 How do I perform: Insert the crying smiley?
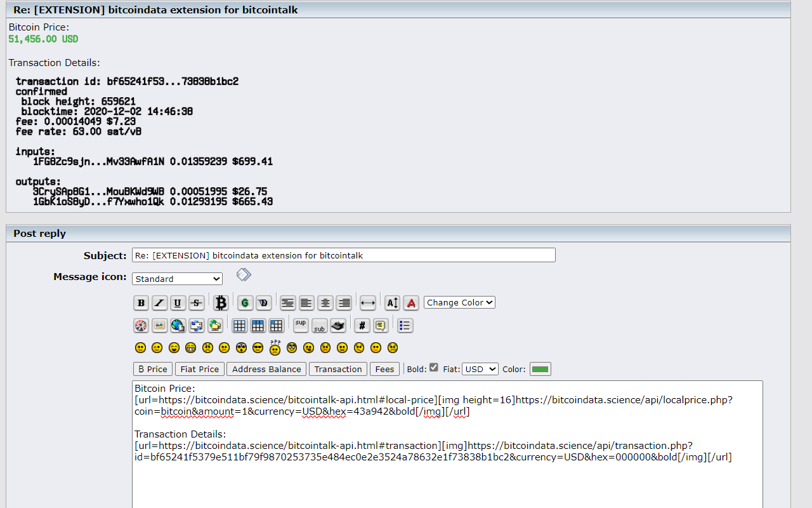click(x=393, y=348)
